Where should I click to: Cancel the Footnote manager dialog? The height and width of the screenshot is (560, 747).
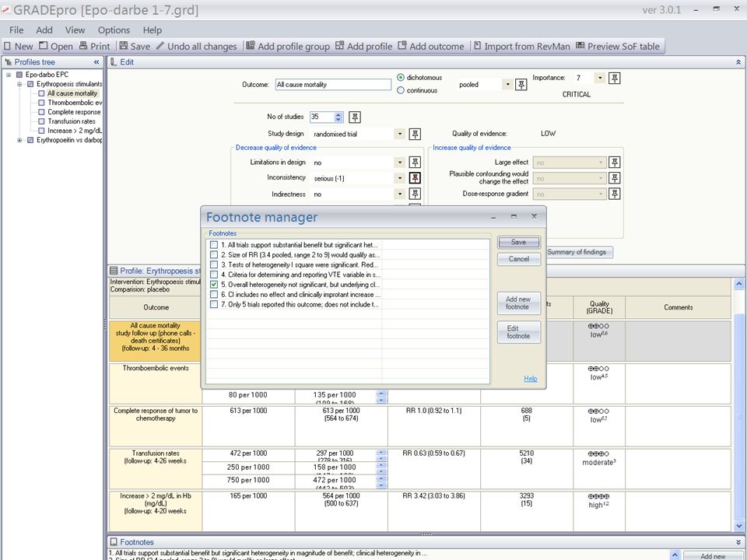point(519,259)
